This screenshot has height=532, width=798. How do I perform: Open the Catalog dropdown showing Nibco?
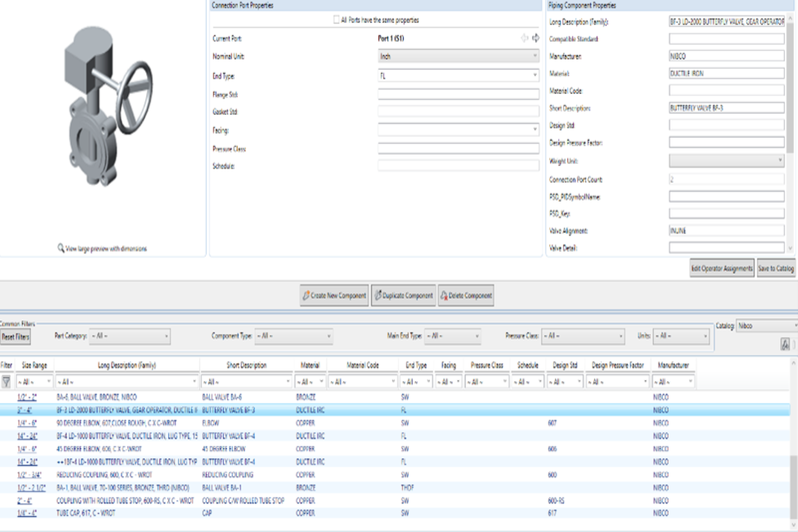click(767, 326)
